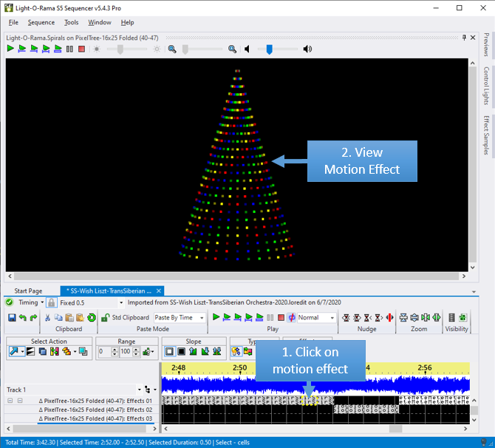Open the Effect Samples side panel

pos(486,135)
